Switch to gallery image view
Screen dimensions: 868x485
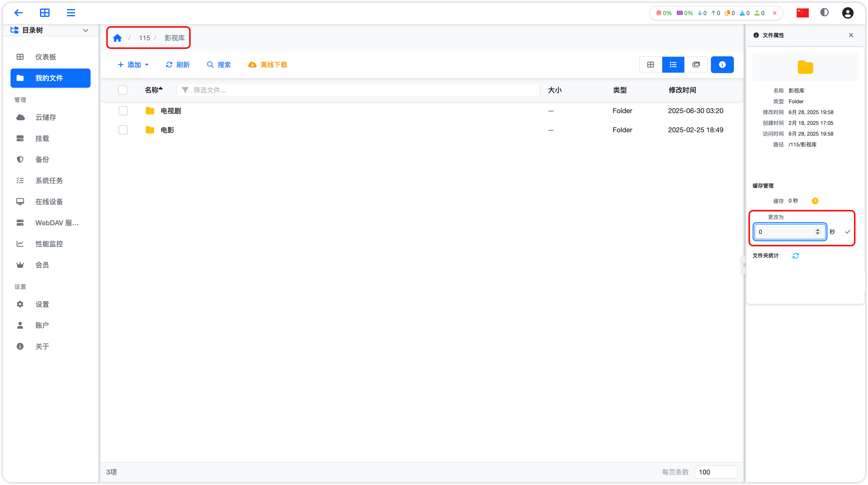coord(696,65)
